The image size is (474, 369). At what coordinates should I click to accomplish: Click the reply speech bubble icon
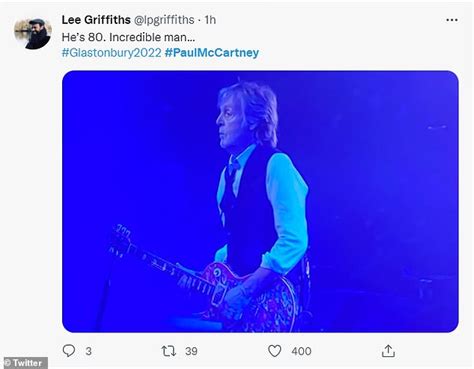[x=69, y=351]
